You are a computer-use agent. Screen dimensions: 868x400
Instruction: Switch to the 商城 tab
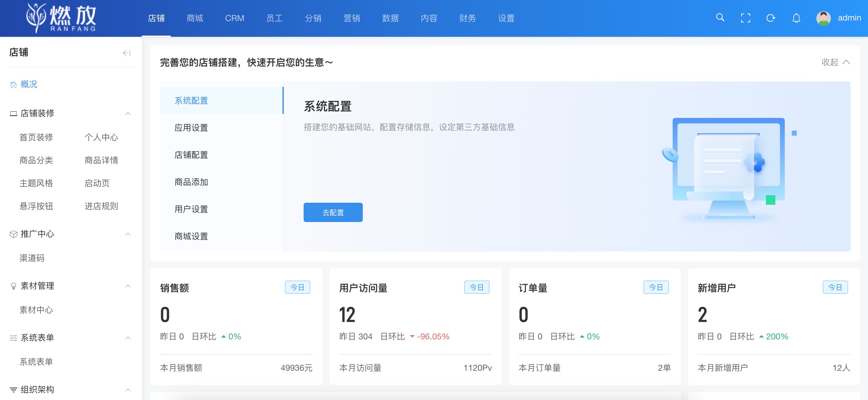pyautogui.click(x=195, y=18)
